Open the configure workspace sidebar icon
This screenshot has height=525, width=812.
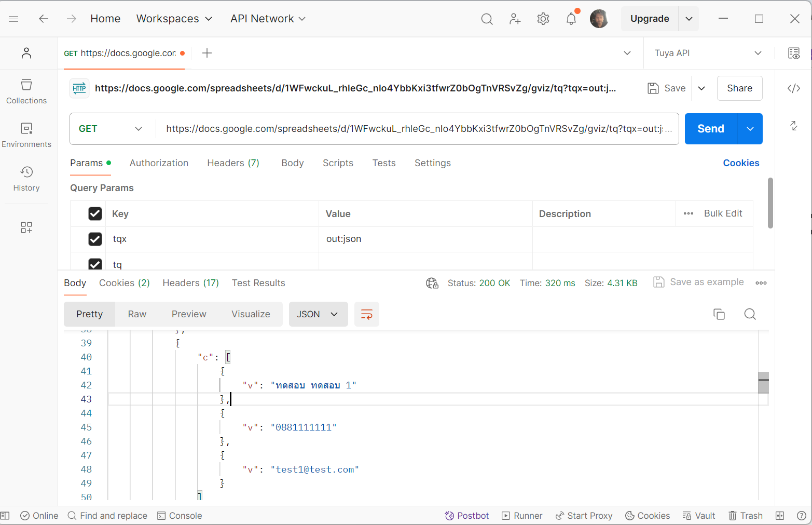coord(26,227)
